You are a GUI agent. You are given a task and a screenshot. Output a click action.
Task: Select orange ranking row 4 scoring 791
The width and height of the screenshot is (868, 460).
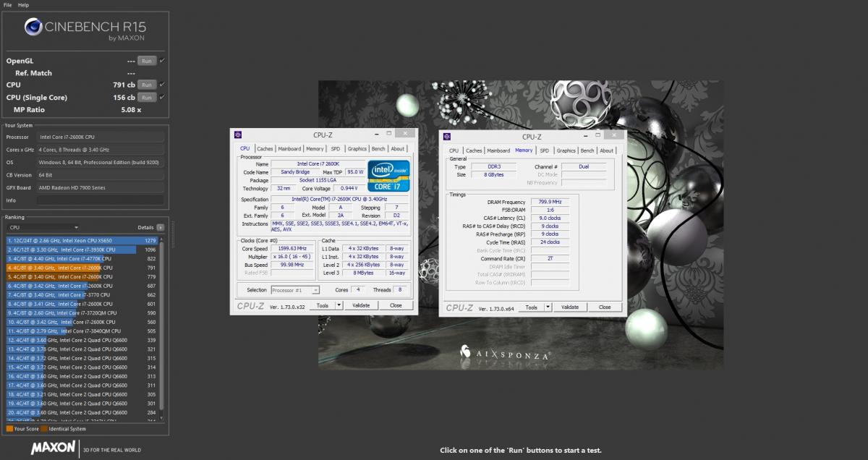click(82, 268)
